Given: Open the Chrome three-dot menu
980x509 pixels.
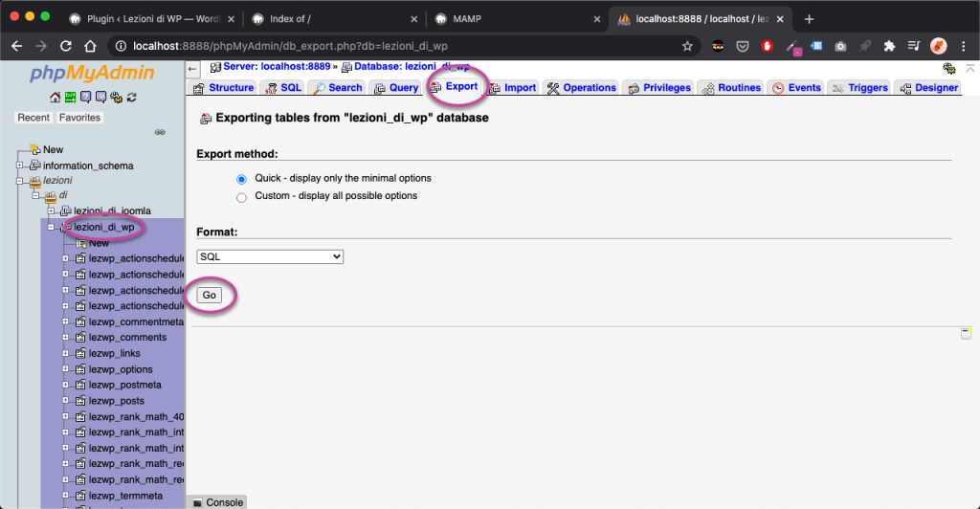Looking at the screenshot, I should click(963, 46).
